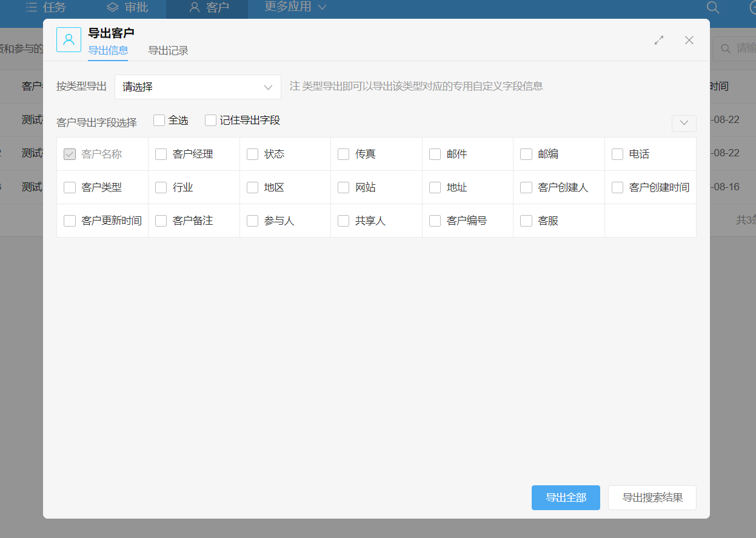Screen dimensions: 756x538
Task: Tick the 客户创建时间 checkbox
Action: (x=617, y=188)
